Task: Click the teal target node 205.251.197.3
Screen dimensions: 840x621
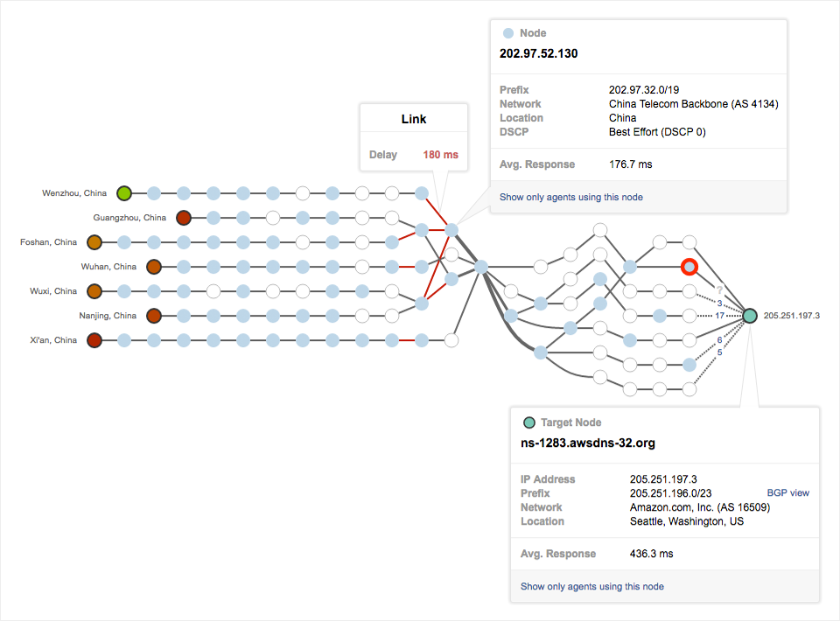Action: [x=750, y=315]
